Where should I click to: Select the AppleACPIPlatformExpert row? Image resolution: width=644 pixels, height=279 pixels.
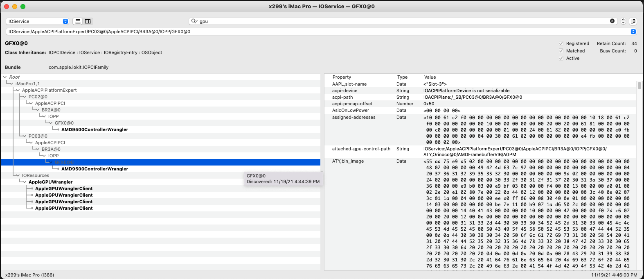tap(161, 90)
